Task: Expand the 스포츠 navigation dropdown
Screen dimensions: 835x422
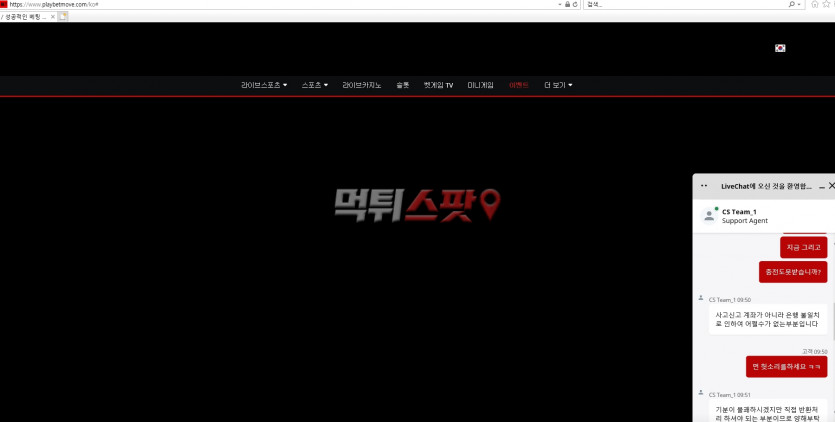Action: (x=315, y=85)
